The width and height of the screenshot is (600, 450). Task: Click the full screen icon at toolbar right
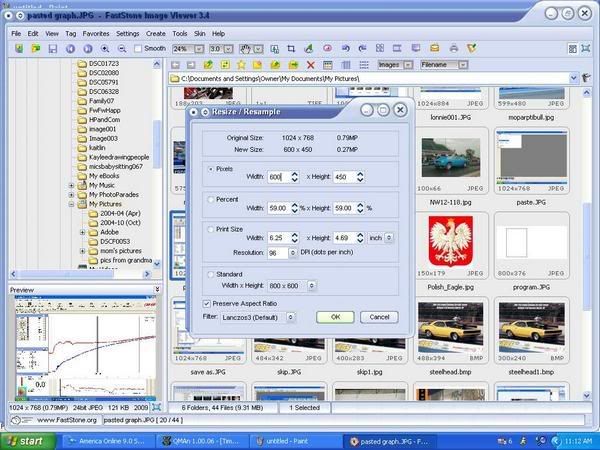click(x=586, y=49)
